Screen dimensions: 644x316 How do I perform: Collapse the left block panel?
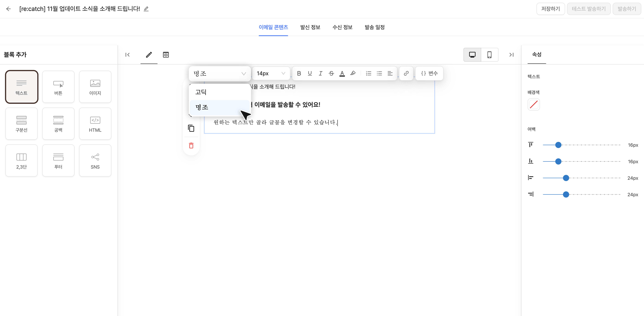pos(128,55)
